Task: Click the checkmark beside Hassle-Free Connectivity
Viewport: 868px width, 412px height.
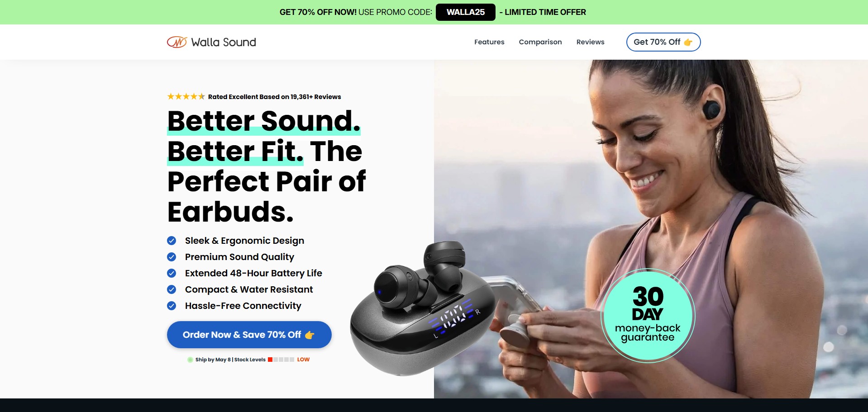Action: 172,306
